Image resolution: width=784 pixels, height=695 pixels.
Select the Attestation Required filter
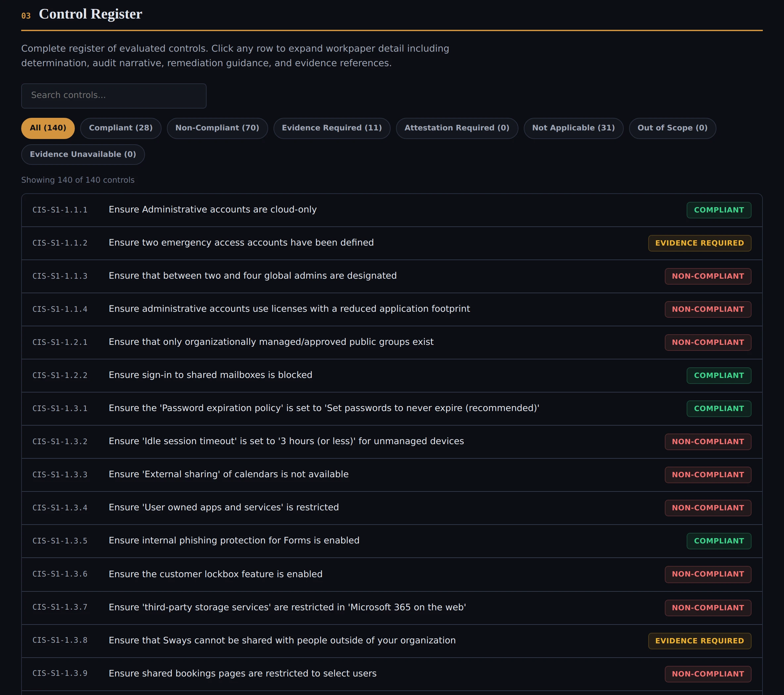tap(457, 128)
